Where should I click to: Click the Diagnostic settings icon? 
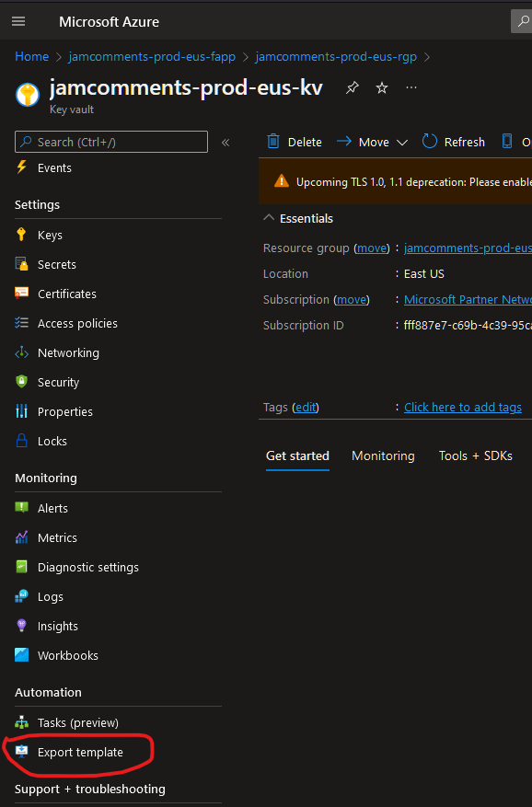(x=22, y=567)
